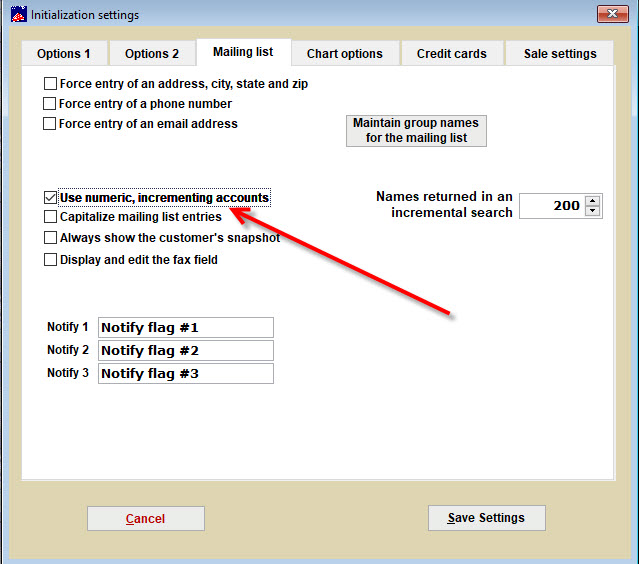Screen dimensions: 639x564
Task: Switch to the Options 2 tab
Action: coord(152,53)
